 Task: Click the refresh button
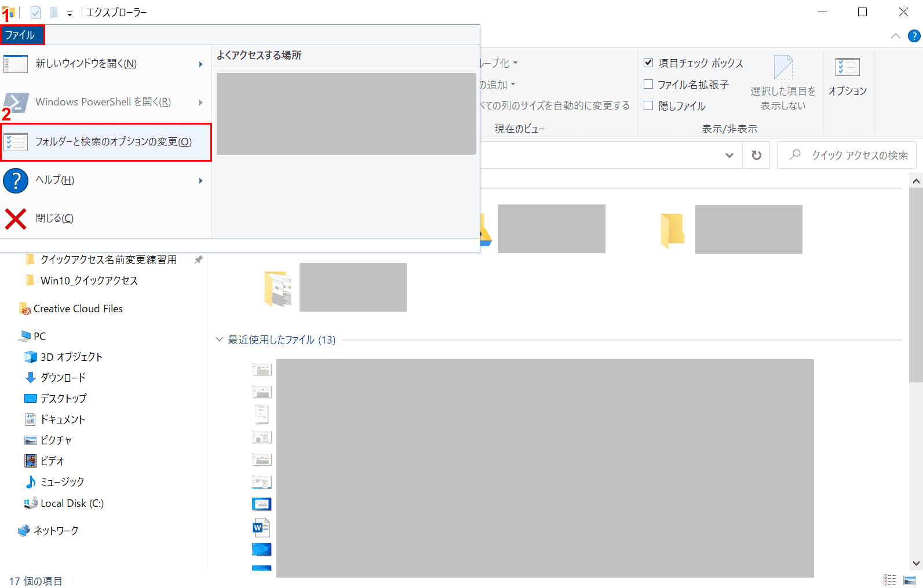click(x=756, y=155)
